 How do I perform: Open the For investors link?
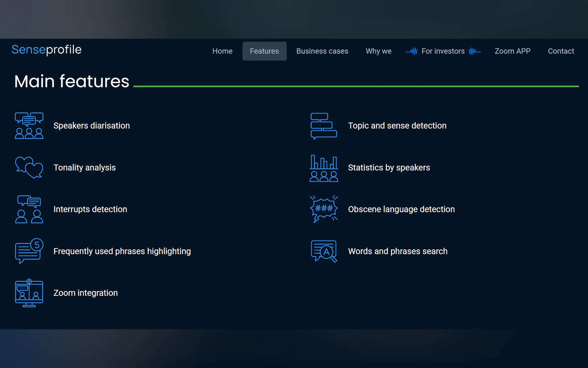[443, 51]
